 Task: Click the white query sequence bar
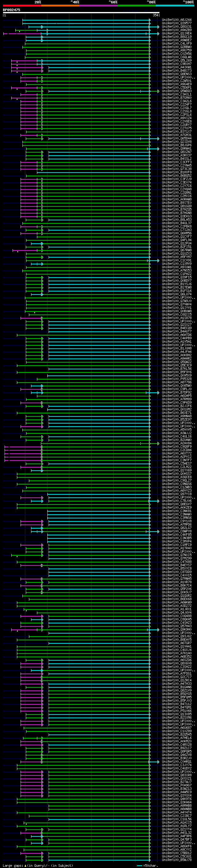pyautogui.click(x=81, y=13)
